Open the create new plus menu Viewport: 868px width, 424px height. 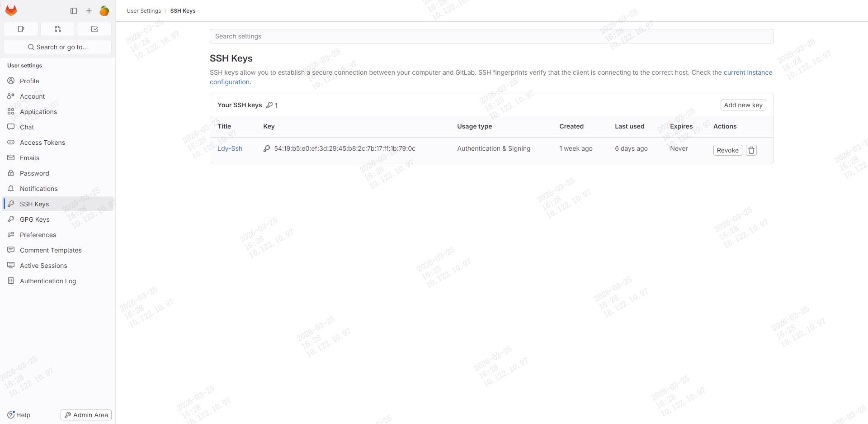pyautogui.click(x=89, y=11)
